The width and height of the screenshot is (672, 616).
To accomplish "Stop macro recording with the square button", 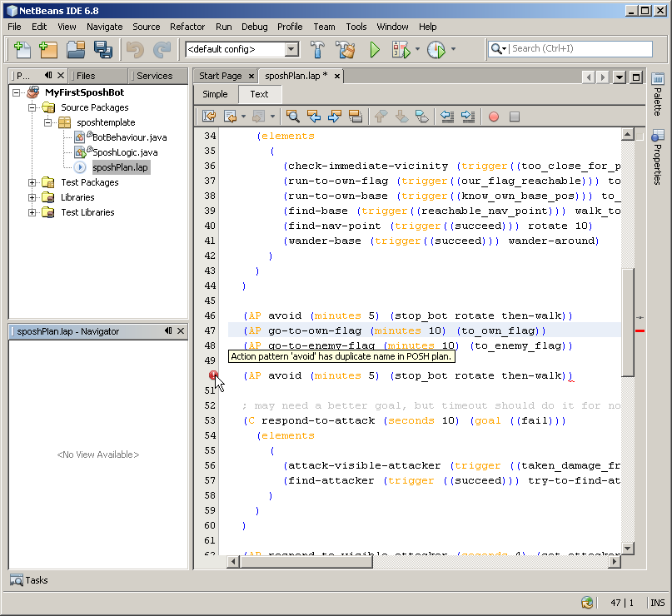I will pyautogui.click(x=515, y=117).
